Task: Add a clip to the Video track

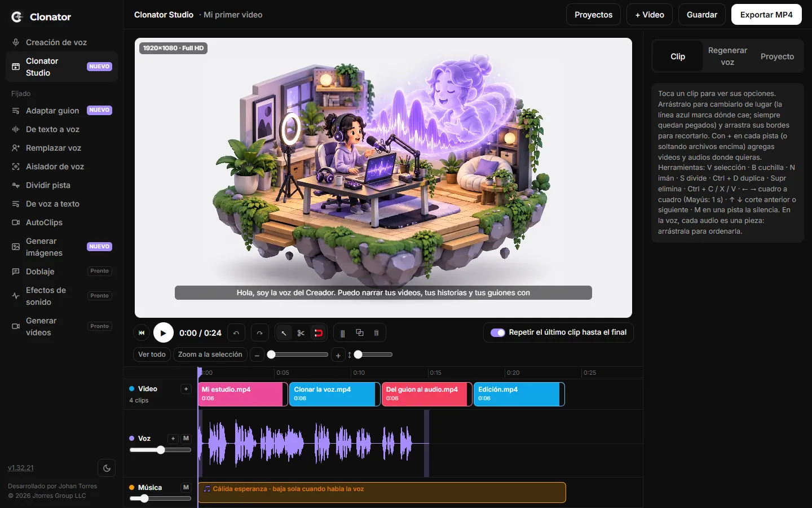Action: (x=186, y=389)
